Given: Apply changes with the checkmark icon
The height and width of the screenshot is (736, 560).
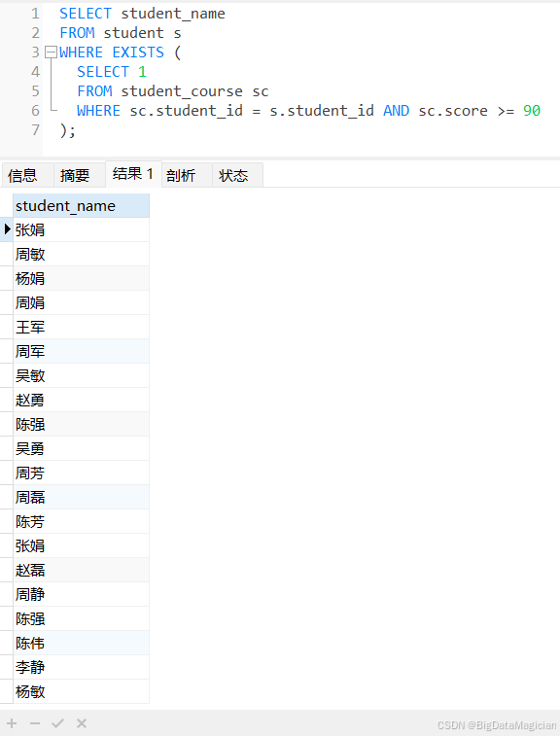Looking at the screenshot, I should pos(57,723).
